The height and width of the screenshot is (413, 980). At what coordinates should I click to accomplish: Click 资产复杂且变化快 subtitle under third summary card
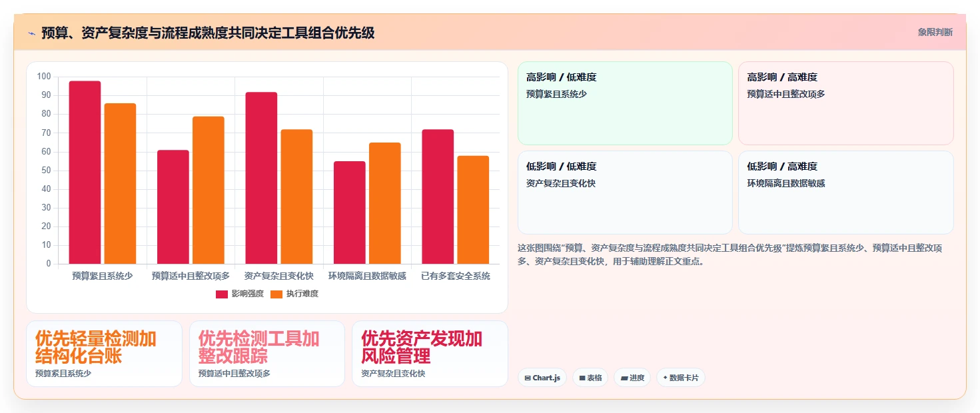click(x=393, y=374)
